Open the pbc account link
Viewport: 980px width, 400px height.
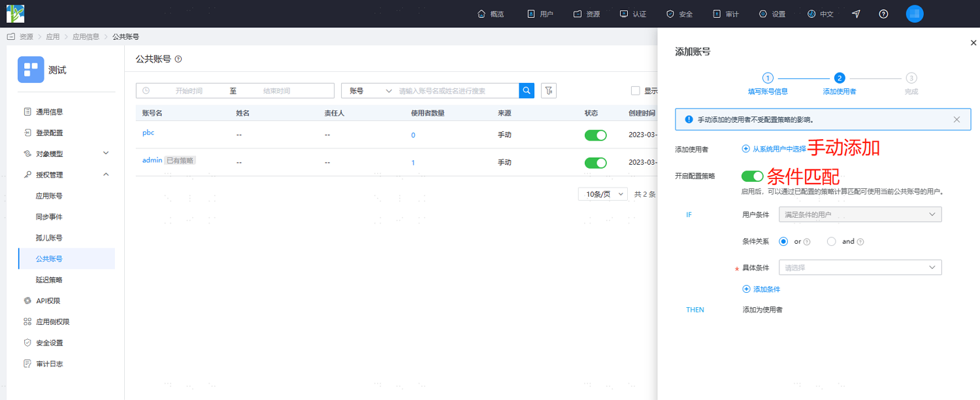148,133
